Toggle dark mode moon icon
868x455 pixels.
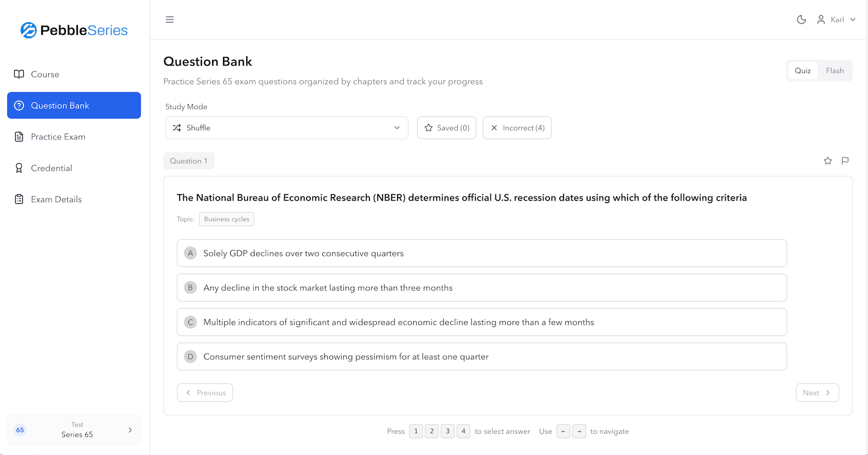801,20
